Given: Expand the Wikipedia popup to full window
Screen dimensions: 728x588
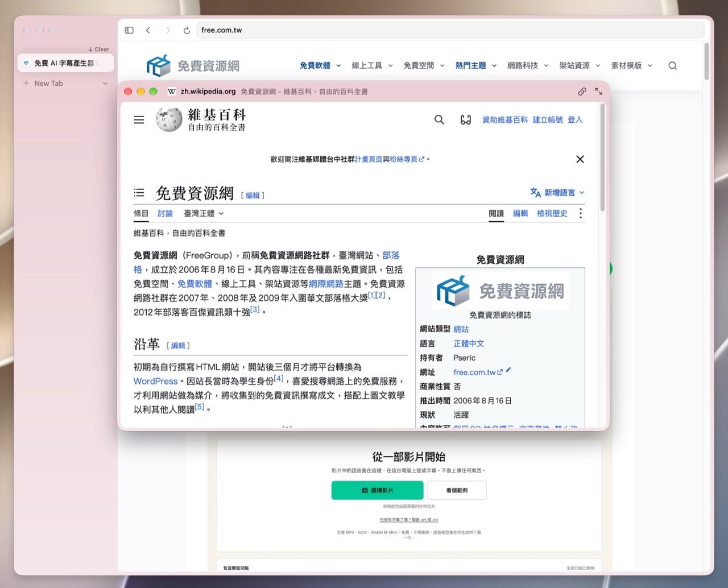Looking at the screenshot, I should pos(598,91).
